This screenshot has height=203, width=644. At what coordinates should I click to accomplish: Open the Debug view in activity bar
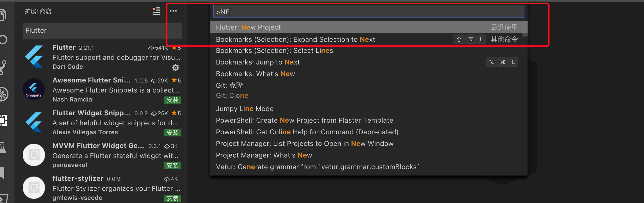[x=4, y=94]
